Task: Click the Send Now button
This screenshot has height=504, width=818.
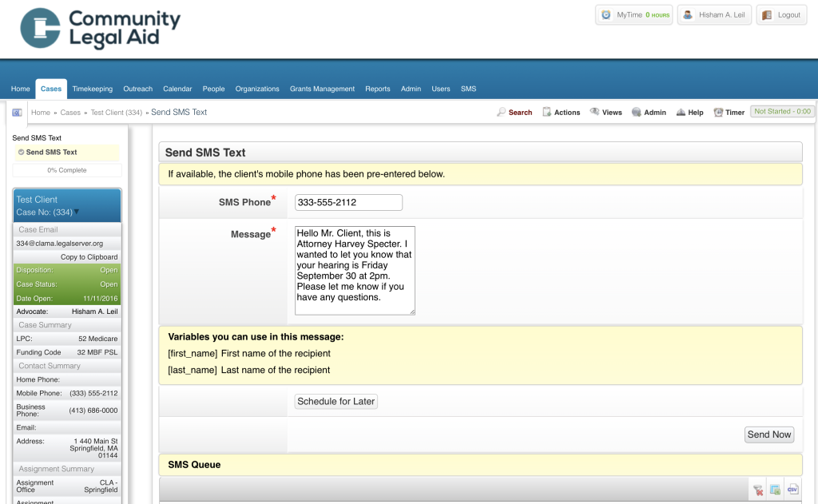Action: tap(768, 435)
